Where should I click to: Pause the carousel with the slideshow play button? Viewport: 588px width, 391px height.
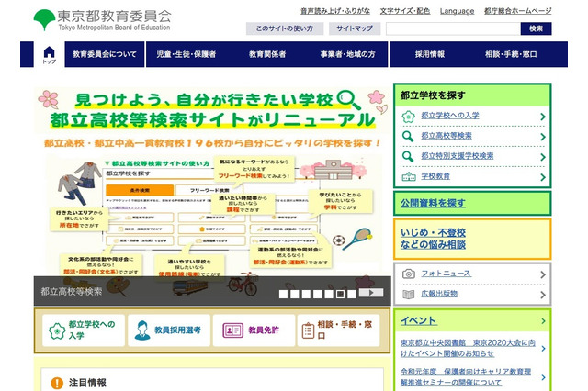[x=371, y=293]
